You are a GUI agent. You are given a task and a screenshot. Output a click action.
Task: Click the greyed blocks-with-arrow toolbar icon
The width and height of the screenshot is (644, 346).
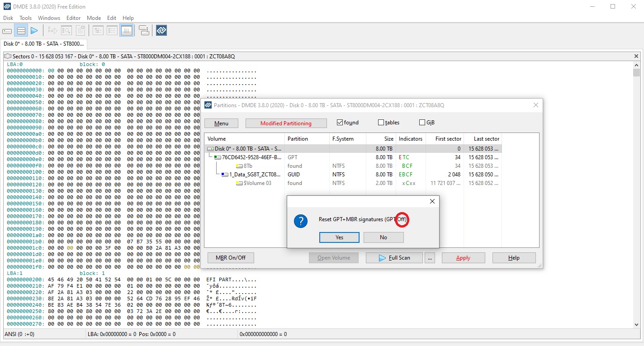[53, 31]
